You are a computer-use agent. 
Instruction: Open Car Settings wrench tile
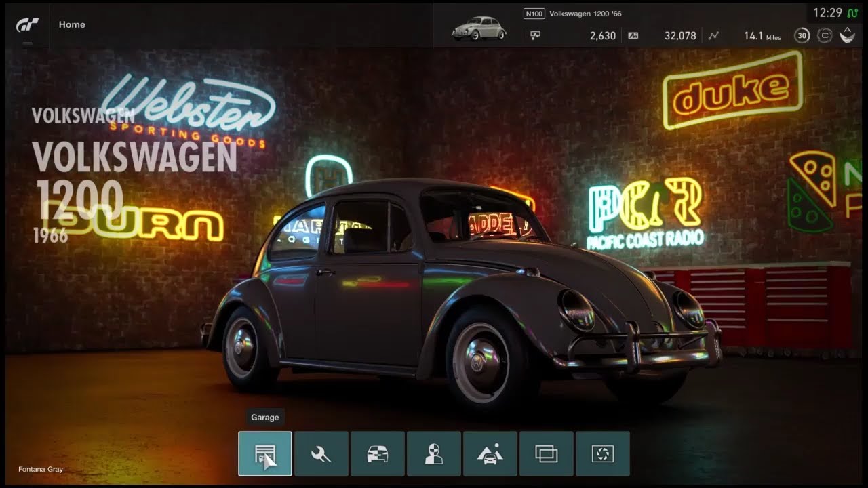click(x=321, y=453)
